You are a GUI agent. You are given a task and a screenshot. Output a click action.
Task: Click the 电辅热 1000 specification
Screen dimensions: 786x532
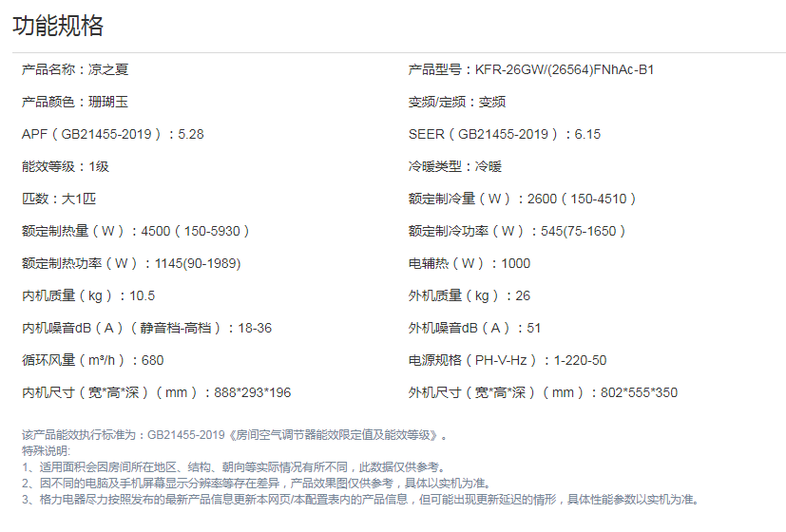point(470,263)
